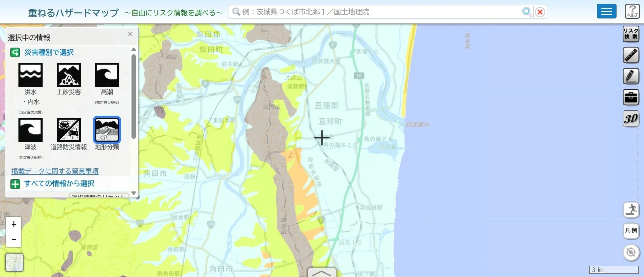
Task: Select the 洪水・内水 flood hazard icon
Action: point(31,75)
